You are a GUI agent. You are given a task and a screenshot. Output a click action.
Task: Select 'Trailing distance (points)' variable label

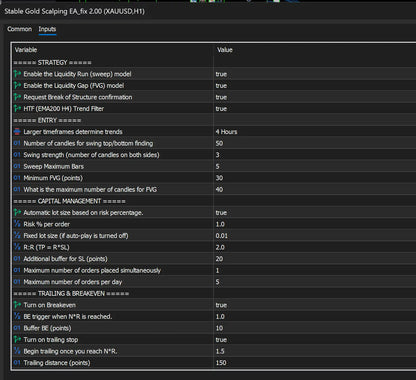(x=57, y=363)
